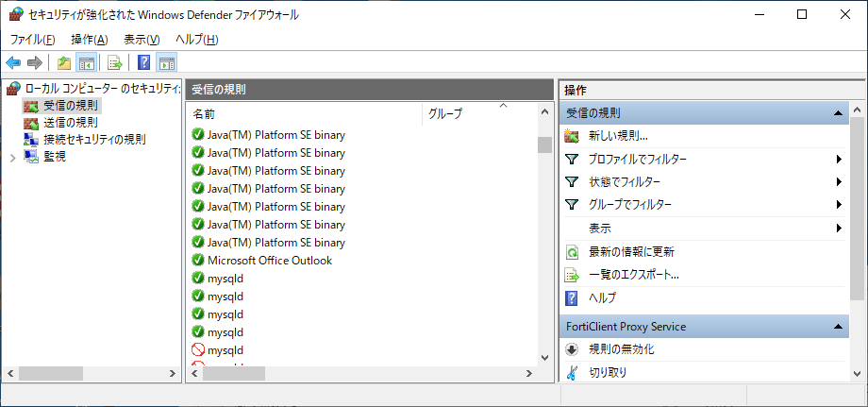This screenshot has height=407, width=868.
Task: Click the 最新の情報に更新 refresh icon
Action: click(572, 252)
